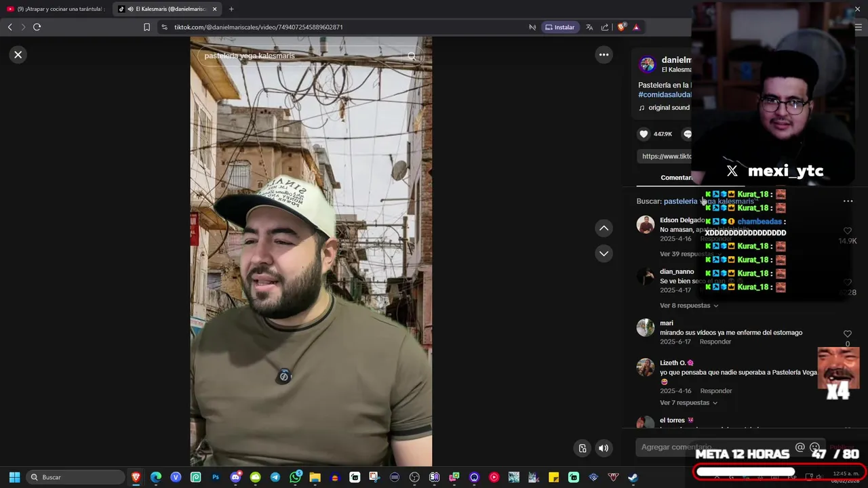Viewport: 868px width, 488px height.
Task: Go to the next video arrow
Action: (604, 253)
